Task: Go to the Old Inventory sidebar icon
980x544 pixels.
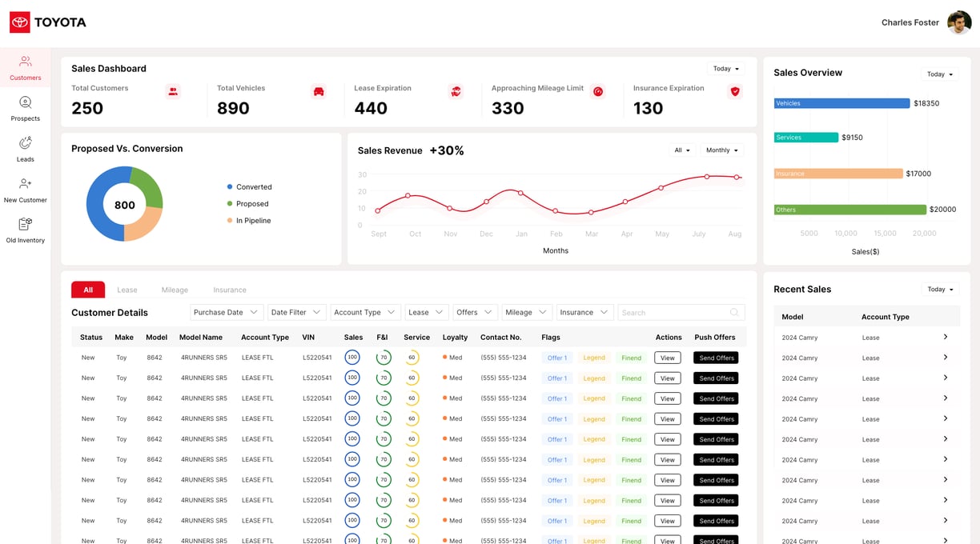Action: tap(25, 224)
